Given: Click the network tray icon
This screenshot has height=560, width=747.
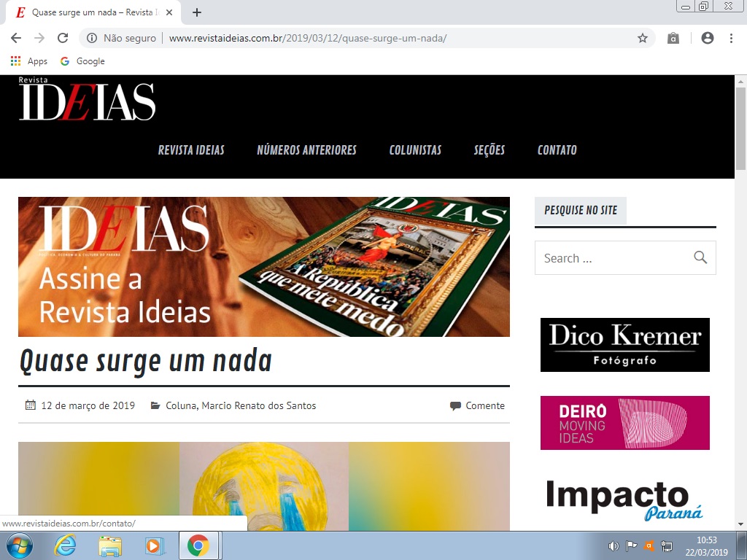Looking at the screenshot, I should pos(667,545).
